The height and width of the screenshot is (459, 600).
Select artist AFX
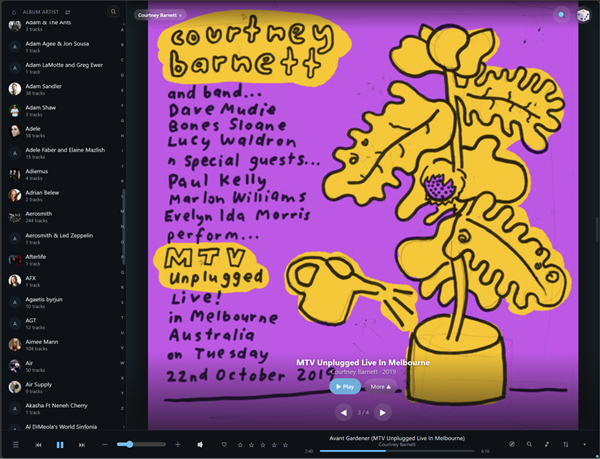[x=63, y=281]
